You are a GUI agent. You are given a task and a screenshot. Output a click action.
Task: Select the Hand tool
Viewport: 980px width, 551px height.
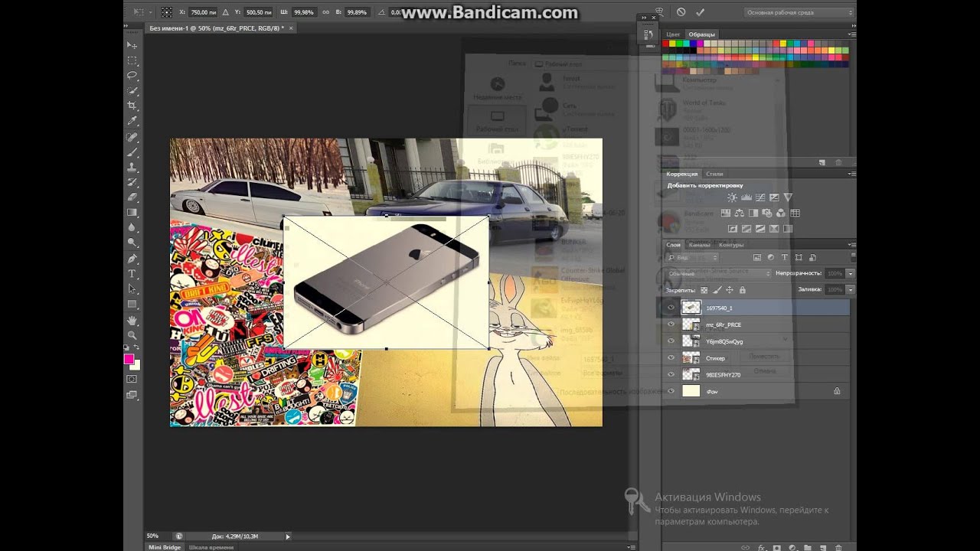(x=132, y=320)
